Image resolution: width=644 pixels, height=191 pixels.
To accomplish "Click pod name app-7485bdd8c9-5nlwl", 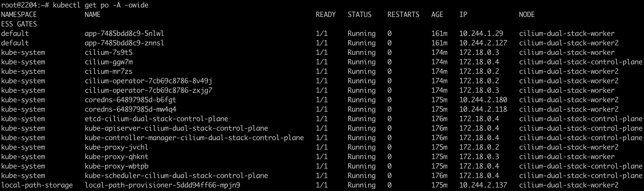I will coord(124,34).
